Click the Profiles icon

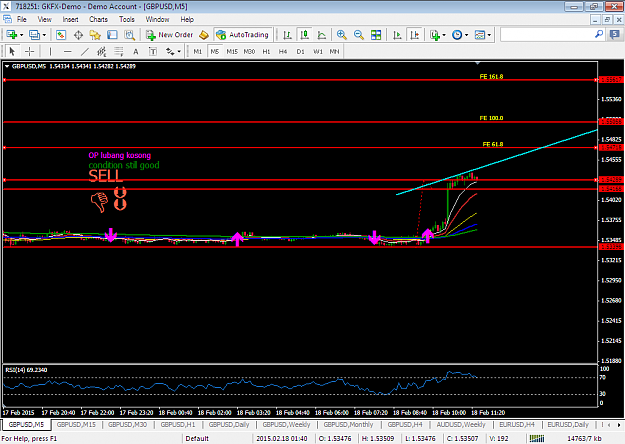[35, 35]
